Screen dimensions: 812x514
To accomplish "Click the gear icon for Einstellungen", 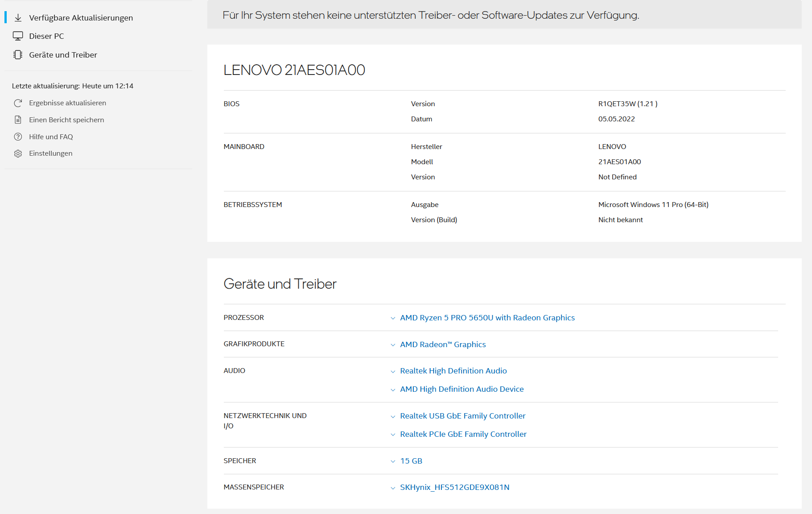I will [18, 153].
